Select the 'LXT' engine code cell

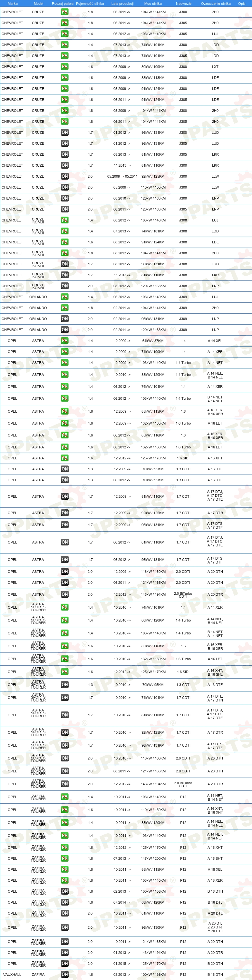click(x=215, y=67)
